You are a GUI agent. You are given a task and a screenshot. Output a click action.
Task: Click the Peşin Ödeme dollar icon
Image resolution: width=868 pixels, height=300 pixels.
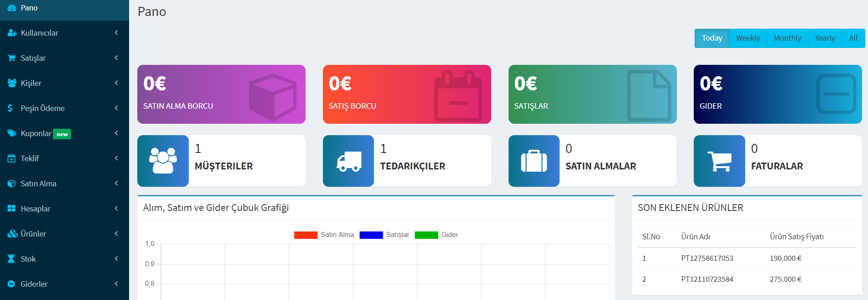(10, 108)
